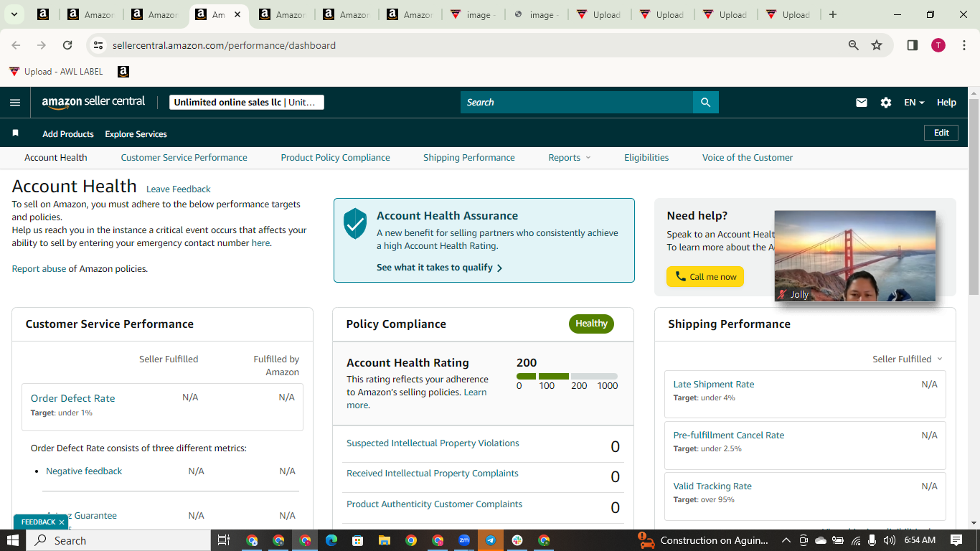The image size is (980, 551).
Task: Open the Amazon icon bookmark in the bookmarks bar
Action: (123, 72)
